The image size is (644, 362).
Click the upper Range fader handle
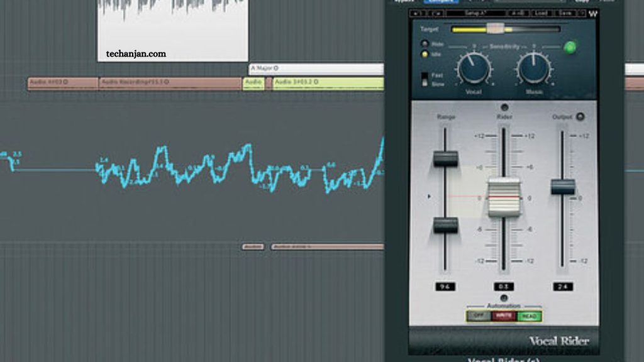click(446, 158)
